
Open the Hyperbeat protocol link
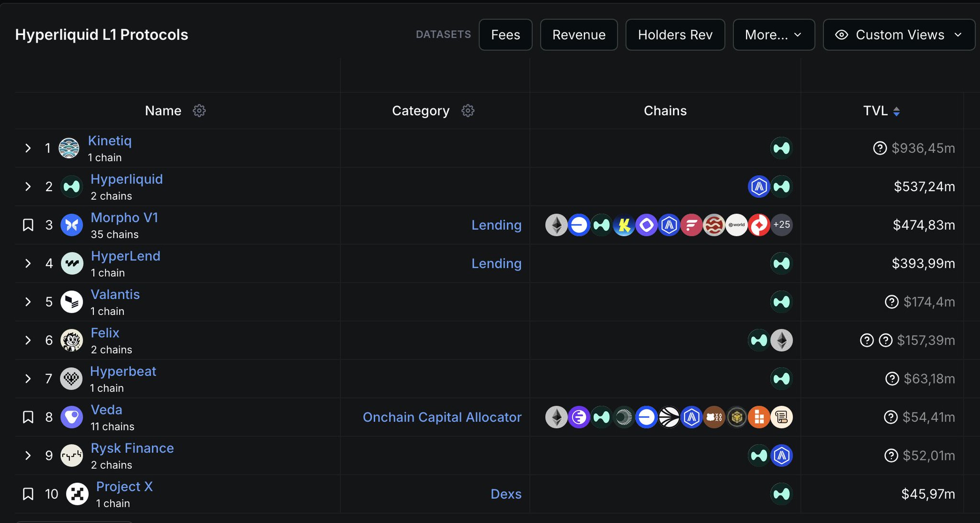[x=123, y=371]
